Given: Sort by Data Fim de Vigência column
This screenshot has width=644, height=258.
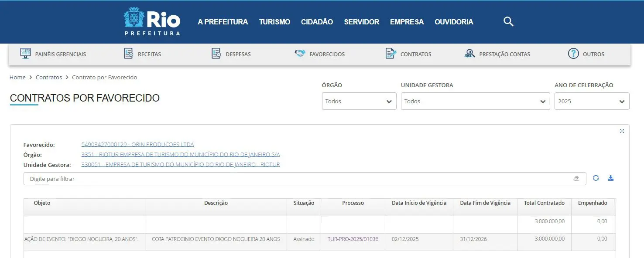Looking at the screenshot, I should pos(485,203).
